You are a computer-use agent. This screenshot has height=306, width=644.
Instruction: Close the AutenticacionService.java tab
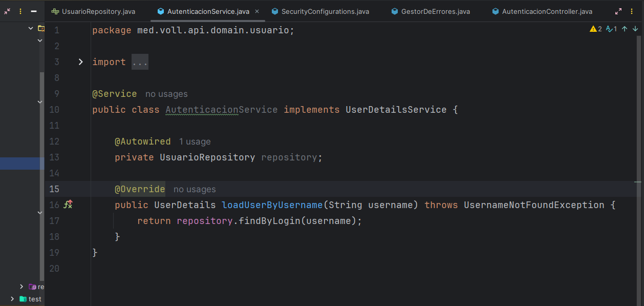[x=256, y=11]
